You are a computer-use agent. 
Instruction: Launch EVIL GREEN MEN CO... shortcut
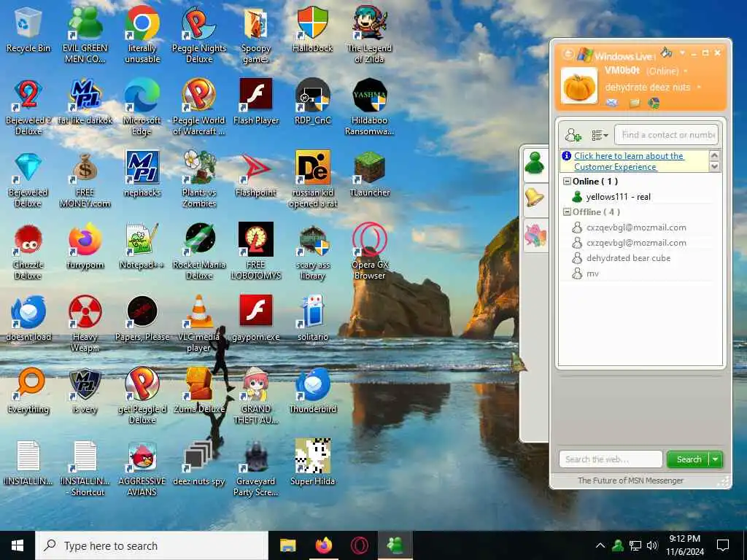point(85,34)
